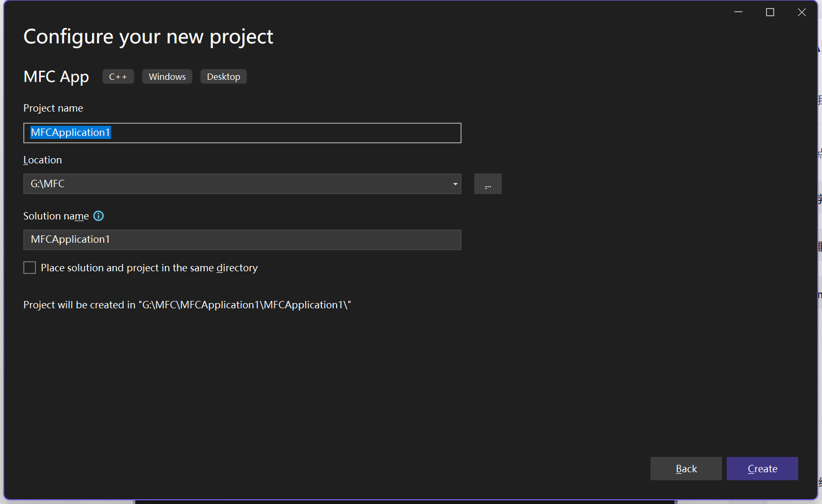Click the Configure your new project heading
Viewport: 822px width, 504px height.
coord(148,37)
